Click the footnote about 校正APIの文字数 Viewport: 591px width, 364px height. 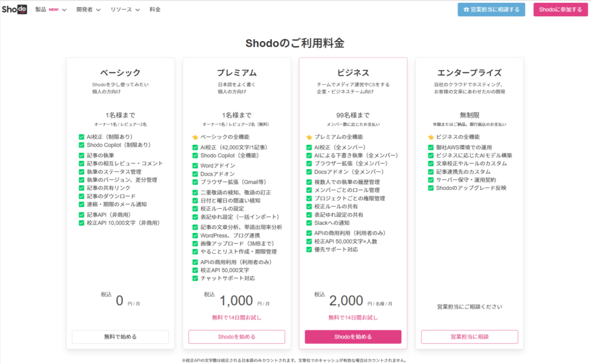[294, 361]
